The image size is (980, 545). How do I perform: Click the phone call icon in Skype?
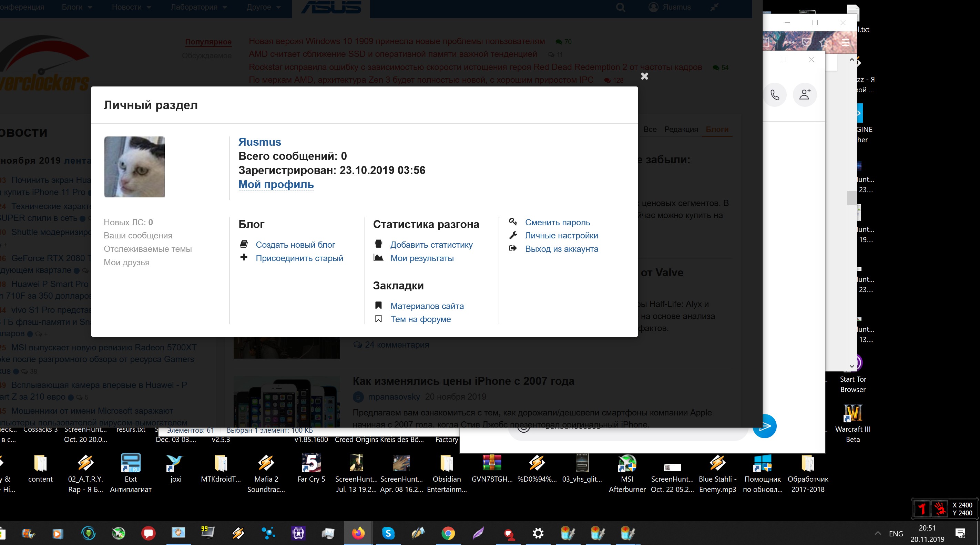click(775, 94)
